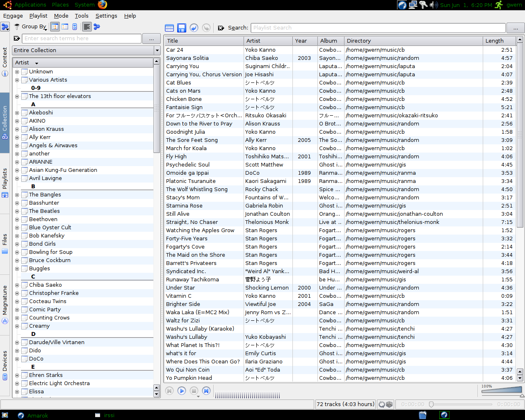Open the Help menu
525x420 pixels.
pos(130,16)
